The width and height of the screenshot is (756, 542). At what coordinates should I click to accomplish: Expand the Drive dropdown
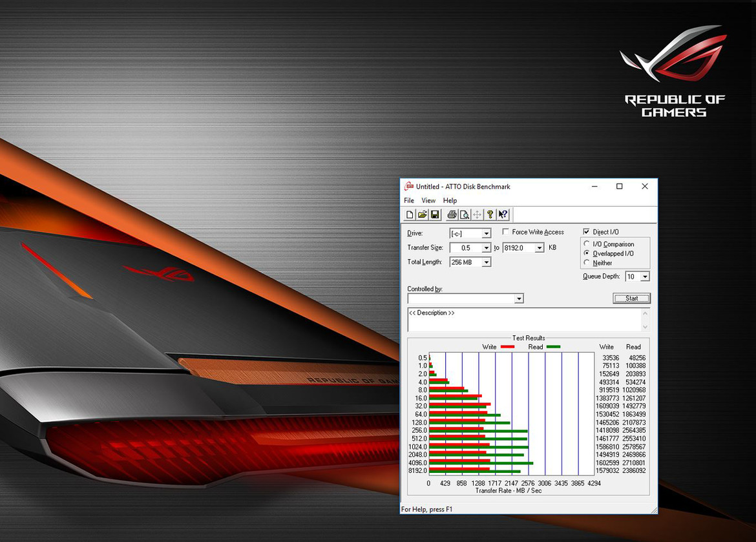(x=487, y=233)
